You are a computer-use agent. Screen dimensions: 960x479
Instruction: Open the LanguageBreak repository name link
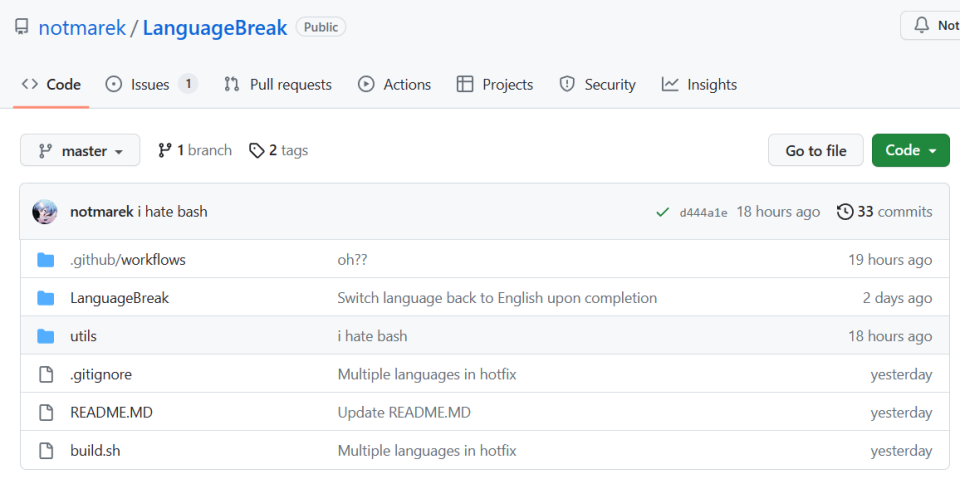(215, 27)
